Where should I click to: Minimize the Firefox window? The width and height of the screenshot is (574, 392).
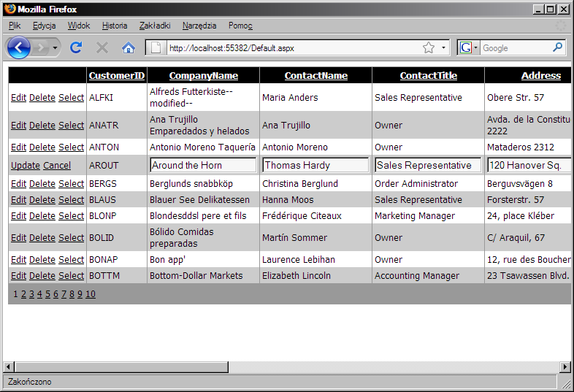537,9
